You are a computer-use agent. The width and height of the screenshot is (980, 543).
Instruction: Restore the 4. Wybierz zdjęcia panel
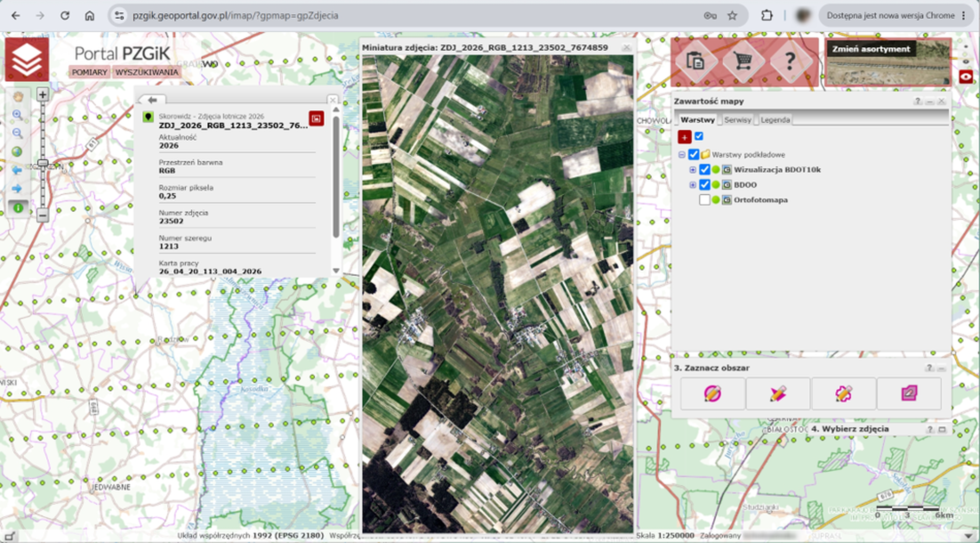pos(942,429)
